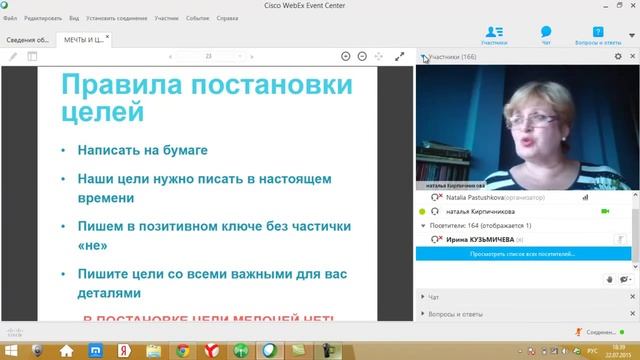Go to previous slide arrow
The height and width of the screenshot is (360, 640).
tap(170, 57)
